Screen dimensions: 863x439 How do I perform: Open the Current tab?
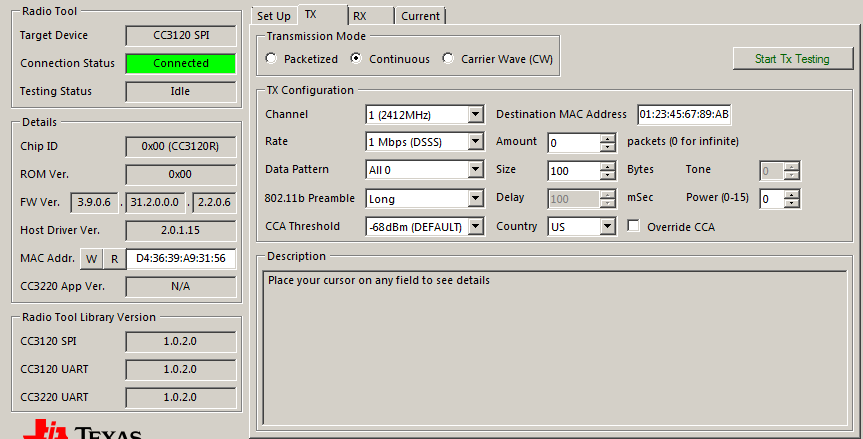(420, 16)
